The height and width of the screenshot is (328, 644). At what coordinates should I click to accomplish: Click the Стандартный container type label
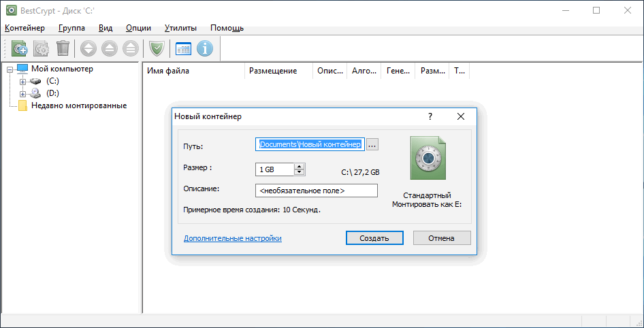pos(427,195)
